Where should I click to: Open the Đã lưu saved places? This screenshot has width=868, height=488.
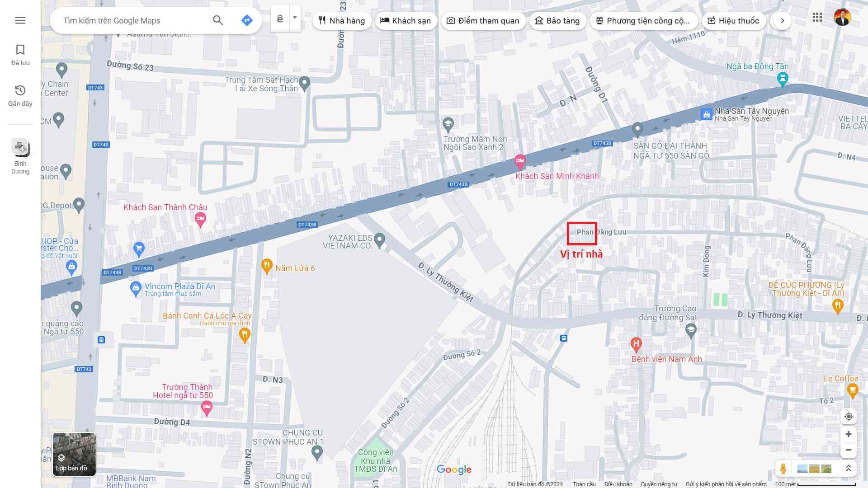(x=20, y=55)
